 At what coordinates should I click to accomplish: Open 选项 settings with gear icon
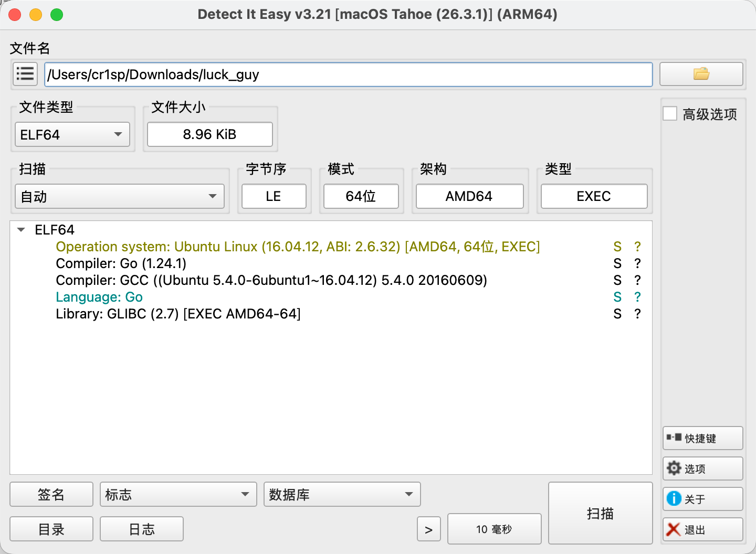pyautogui.click(x=702, y=468)
